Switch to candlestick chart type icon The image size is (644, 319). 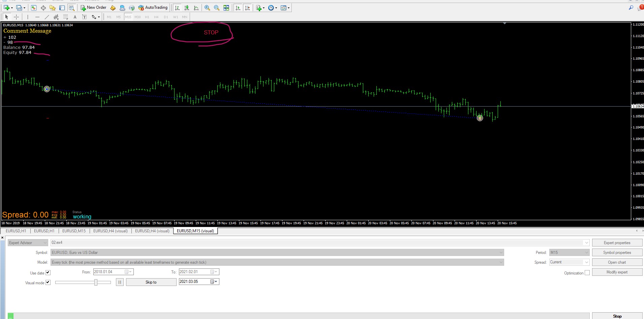click(x=187, y=8)
